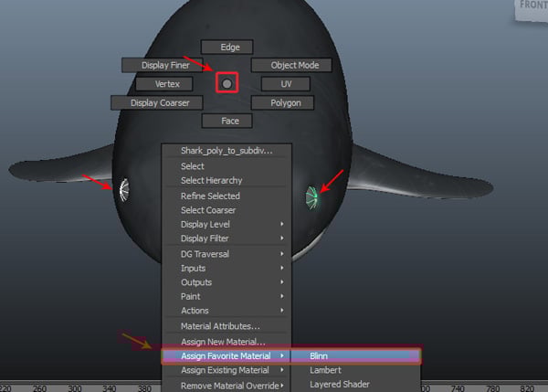Viewport: 548px width, 392px height.
Task: Open the Display Level submenu
Action: pos(227,224)
